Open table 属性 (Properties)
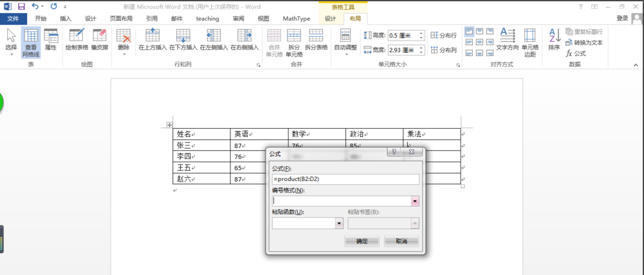This screenshot has width=644, height=275. tap(51, 40)
